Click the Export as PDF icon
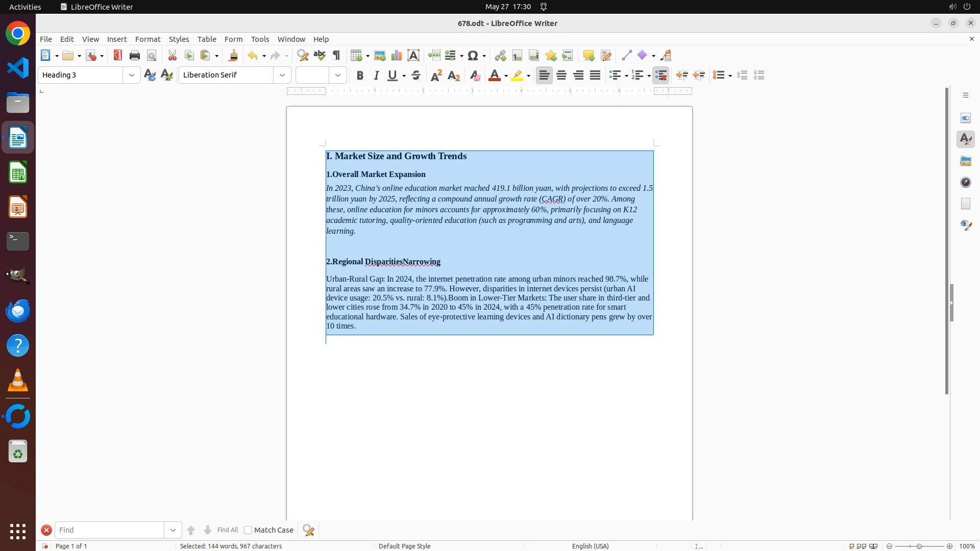The image size is (980, 551). point(118,56)
